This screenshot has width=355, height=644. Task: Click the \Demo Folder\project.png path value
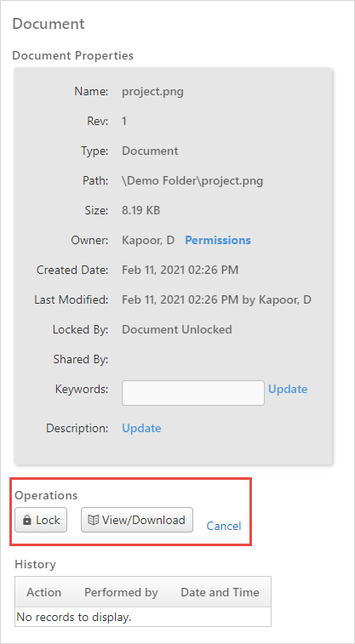coord(192,180)
